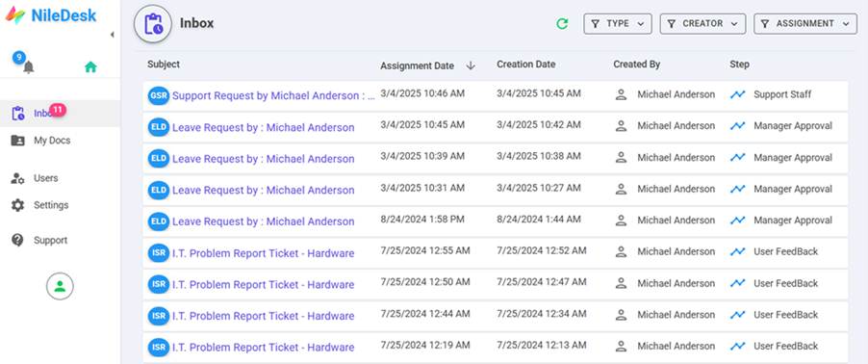868x364 pixels.
Task: Toggle the Assignment Date sort arrow
Action: coord(472,65)
